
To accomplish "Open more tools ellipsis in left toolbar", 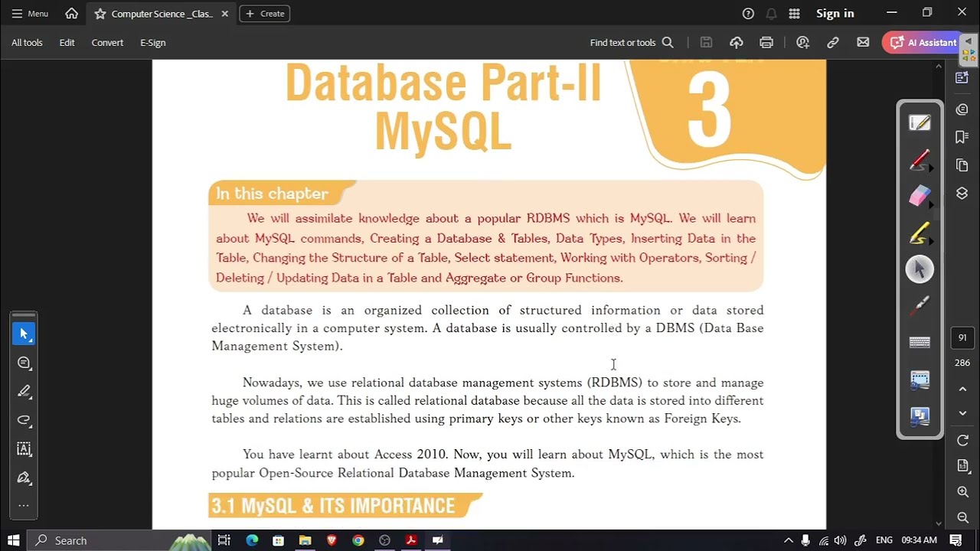I will (x=24, y=506).
